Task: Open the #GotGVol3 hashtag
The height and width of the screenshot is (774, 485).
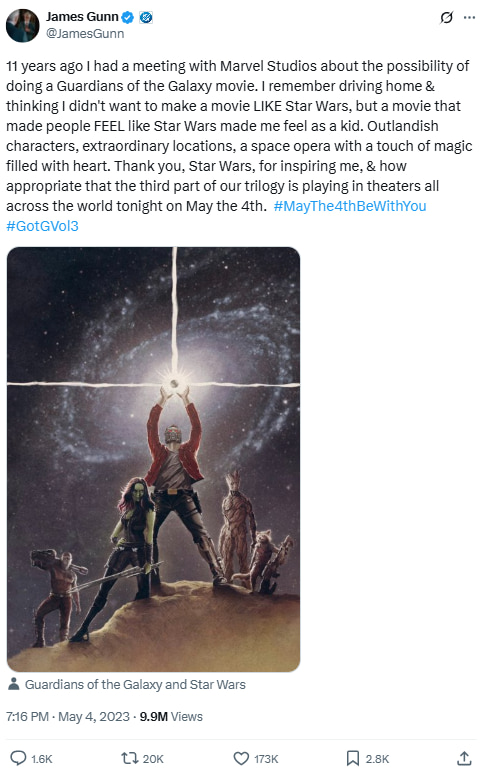Action: click(42, 226)
